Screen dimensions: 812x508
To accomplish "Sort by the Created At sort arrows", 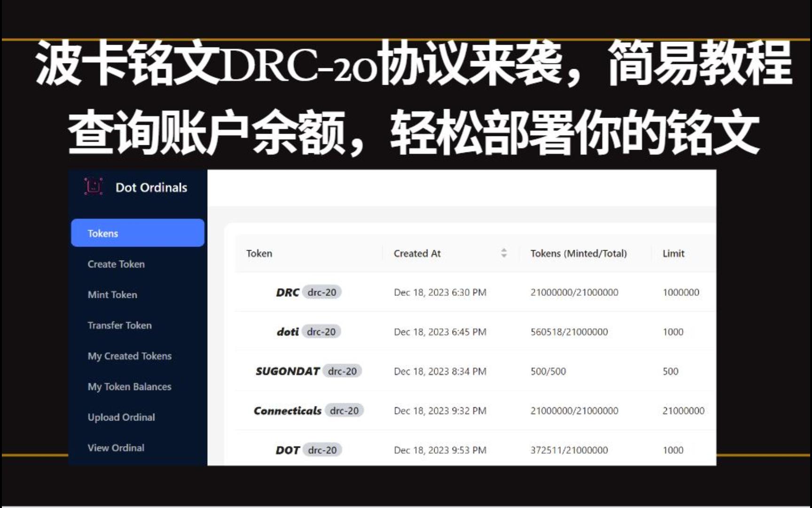I will [x=504, y=253].
